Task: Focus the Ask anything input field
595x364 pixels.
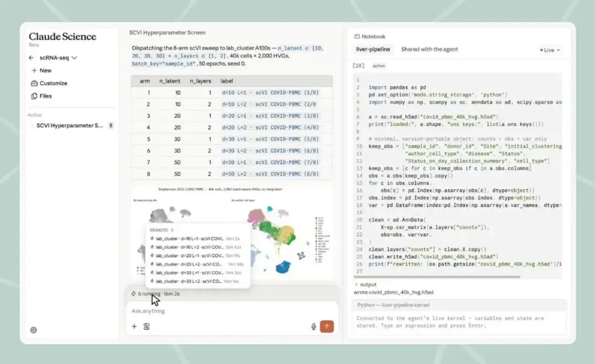Action: pos(231,311)
